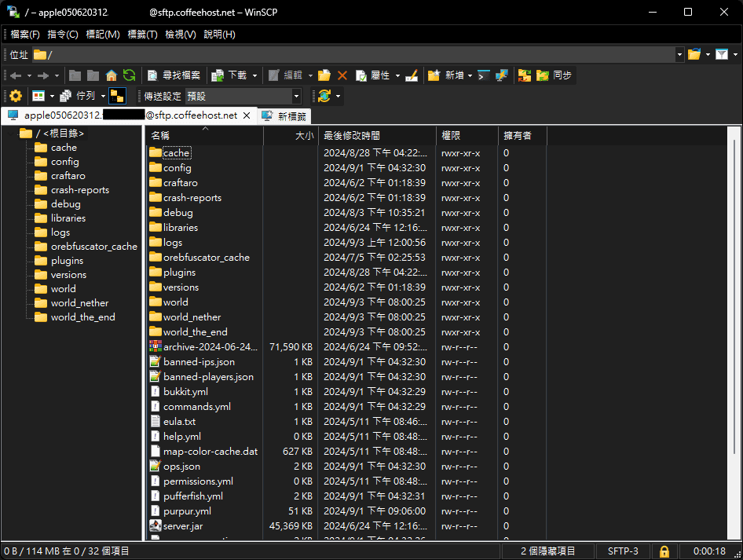The image size is (743, 560).
Task: Select the plugins folder in the tree
Action: pyautogui.click(x=67, y=261)
